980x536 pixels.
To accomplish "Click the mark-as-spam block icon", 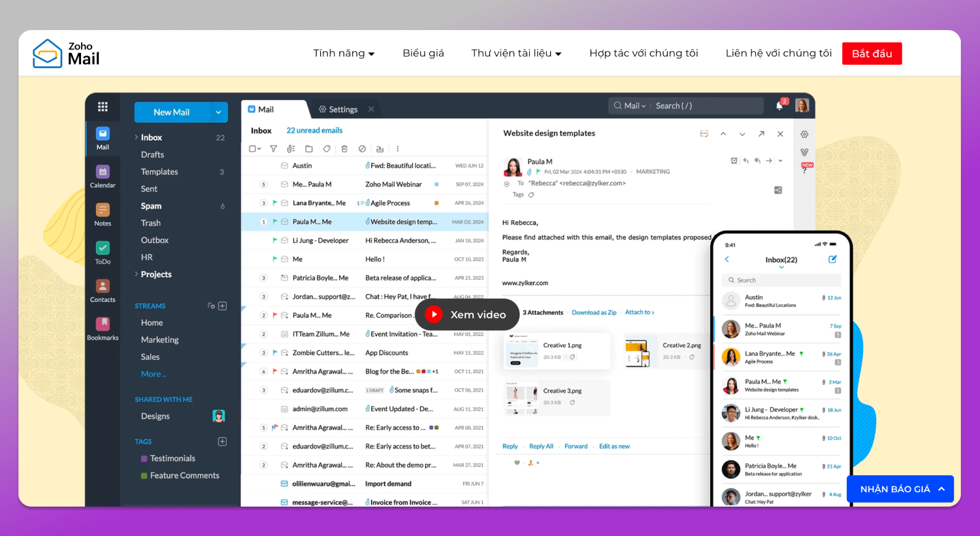I will click(362, 149).
